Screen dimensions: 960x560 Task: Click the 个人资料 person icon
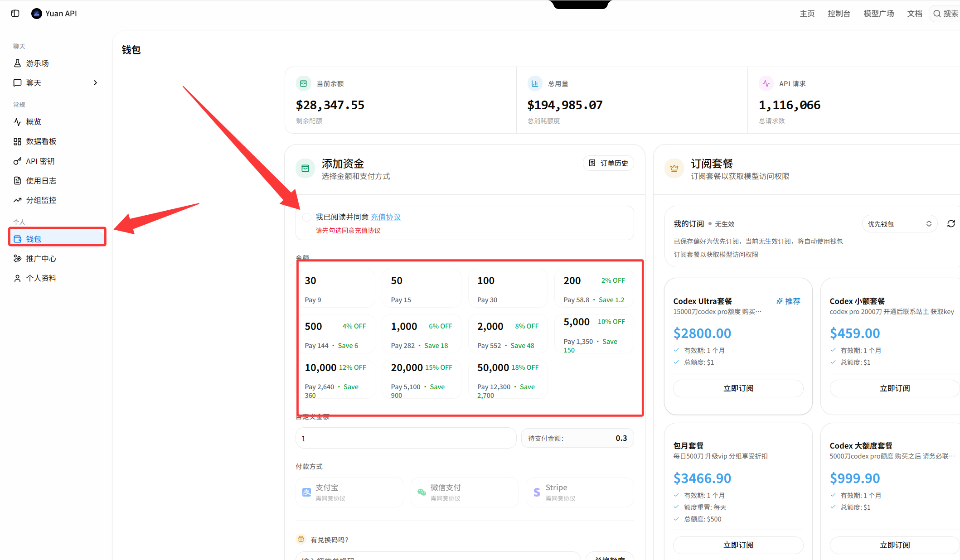17,278
